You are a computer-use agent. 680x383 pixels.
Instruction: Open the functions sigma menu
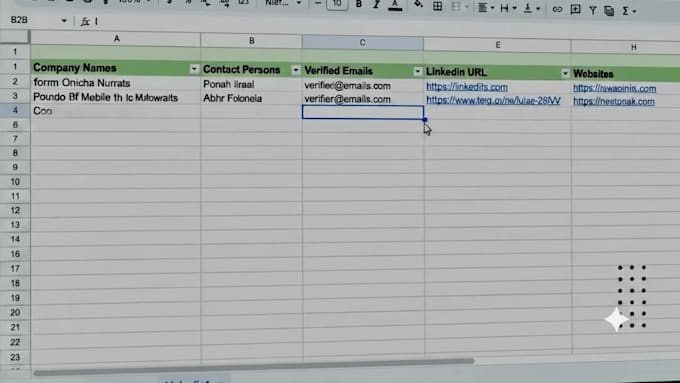click(625, 11)
